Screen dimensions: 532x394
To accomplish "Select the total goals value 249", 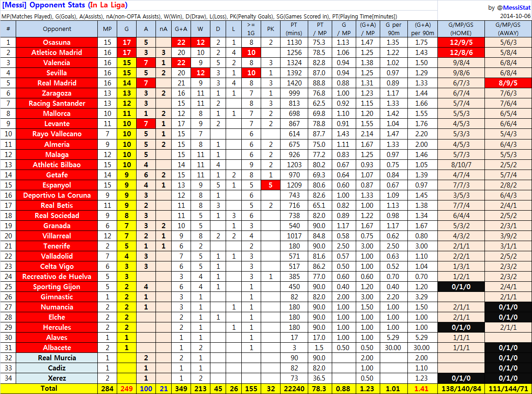I will tap(126, 388).
